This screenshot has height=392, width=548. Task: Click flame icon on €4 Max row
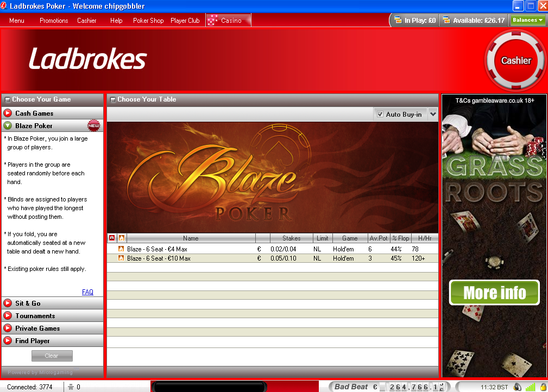click(121, 249)
